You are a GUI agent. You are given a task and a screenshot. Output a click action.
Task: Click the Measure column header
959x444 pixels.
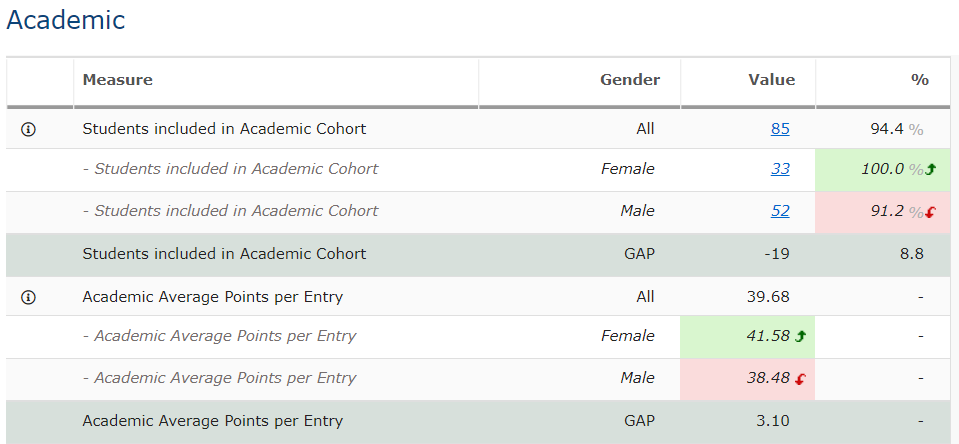[x=117, y=80]
